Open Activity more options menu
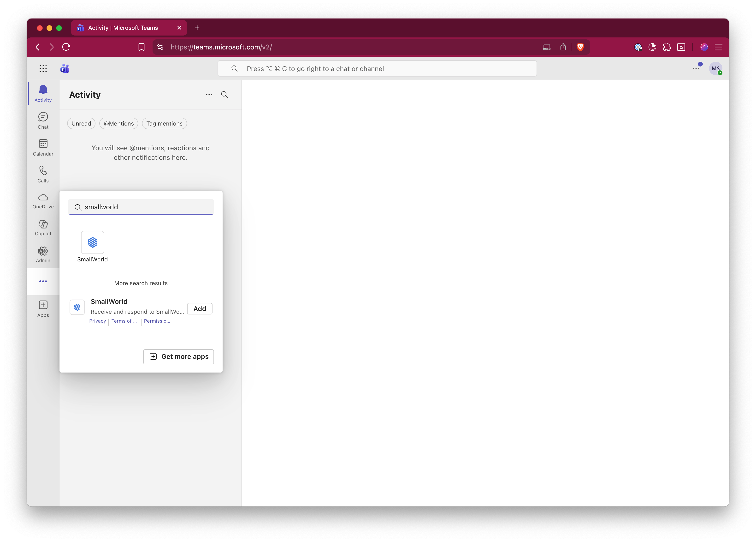 pyautogui.click(x=209, y=95)
